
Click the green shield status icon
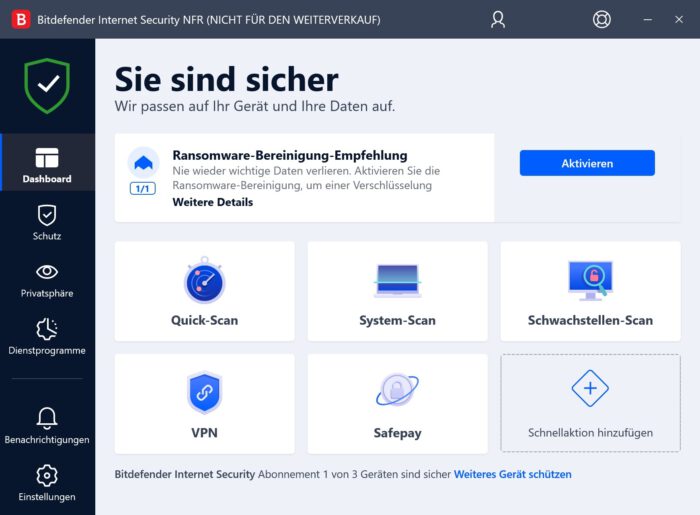[x=47, y=86]
